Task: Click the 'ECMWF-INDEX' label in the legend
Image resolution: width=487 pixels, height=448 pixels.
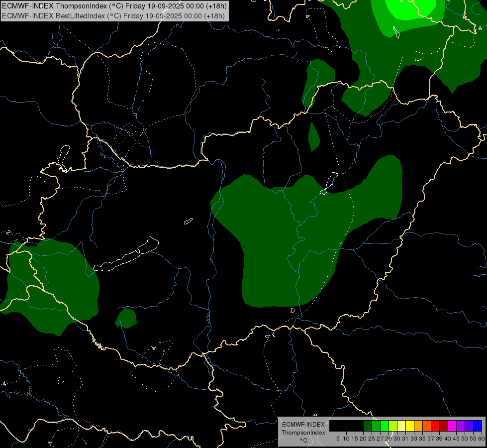Action: tap(303, 425)
